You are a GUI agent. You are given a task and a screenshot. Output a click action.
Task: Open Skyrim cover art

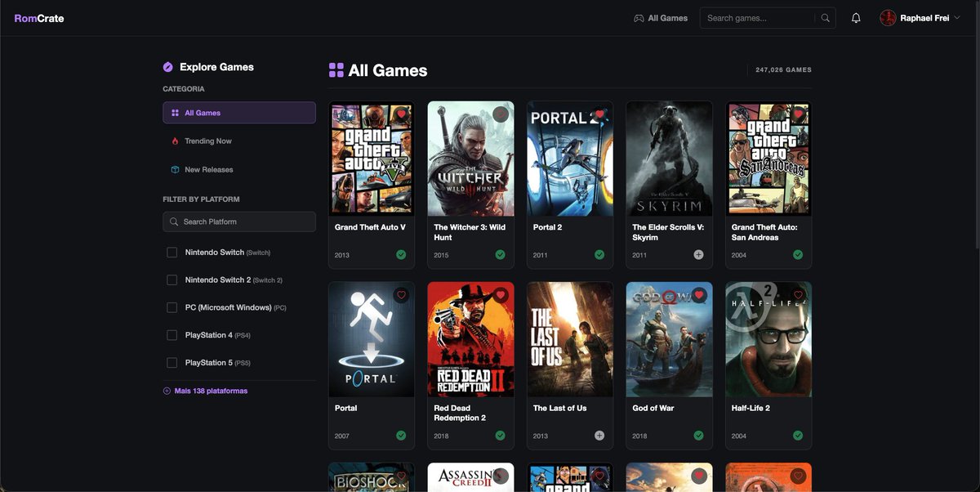(669, 159)
